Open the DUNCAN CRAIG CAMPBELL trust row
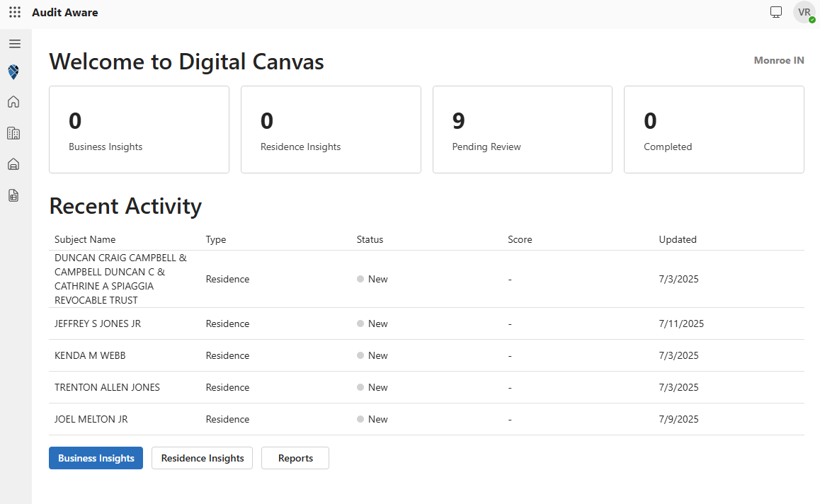This screenshot has width=820, height=504. coord(427,279)
